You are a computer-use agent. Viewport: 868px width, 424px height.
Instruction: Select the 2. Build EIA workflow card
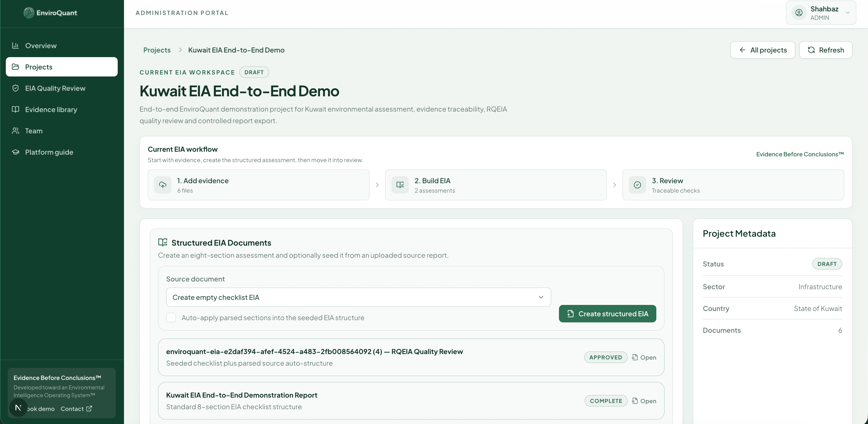tap(496, 185)
